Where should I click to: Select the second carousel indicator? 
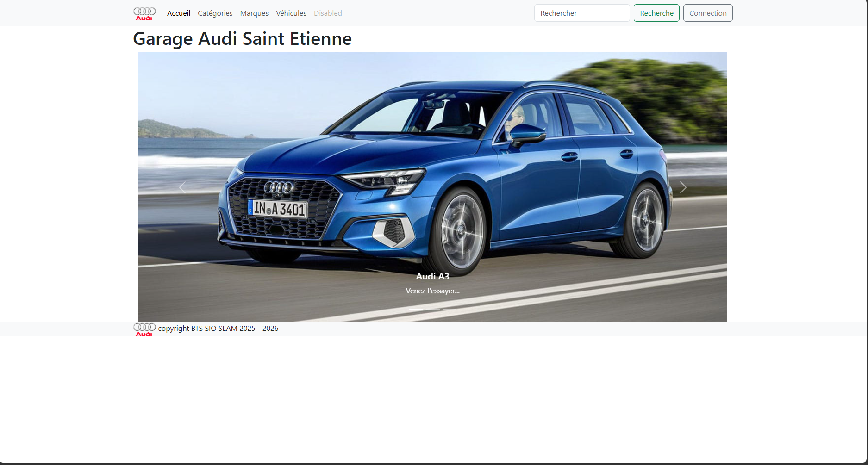433,309
